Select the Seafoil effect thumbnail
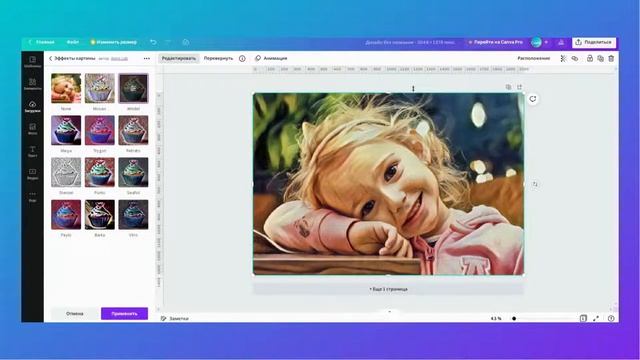This screenshot has height=360, width=640. click(x=133, y=173)
